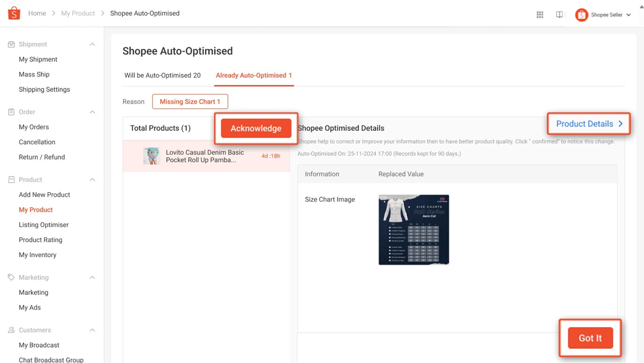This screenshot has height=363, width=644.
Task: Click the Marketing tag icon
Action: (11, 277)
